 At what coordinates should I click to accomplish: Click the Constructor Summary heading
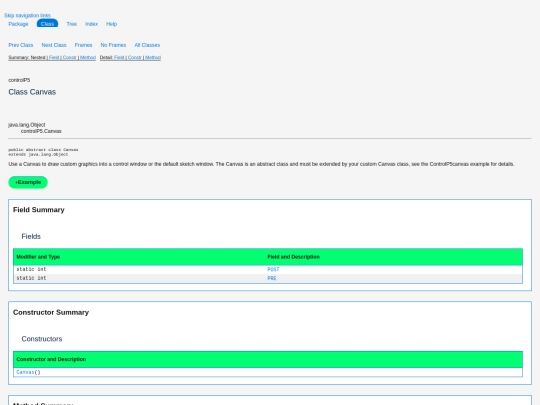[x=51, y=312]
